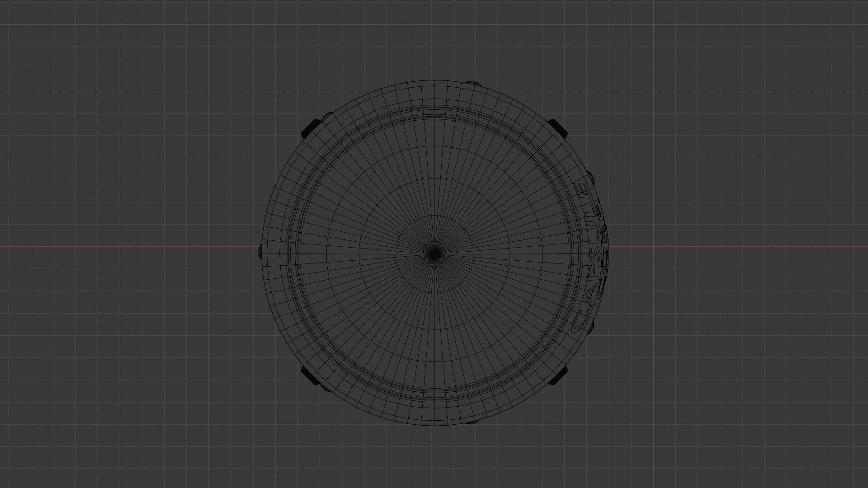Select the black clip at the lower-right rim
Image resolution: width=868 pixels, height=488 pixels.
pyautogui.click(x=558, y=375)
